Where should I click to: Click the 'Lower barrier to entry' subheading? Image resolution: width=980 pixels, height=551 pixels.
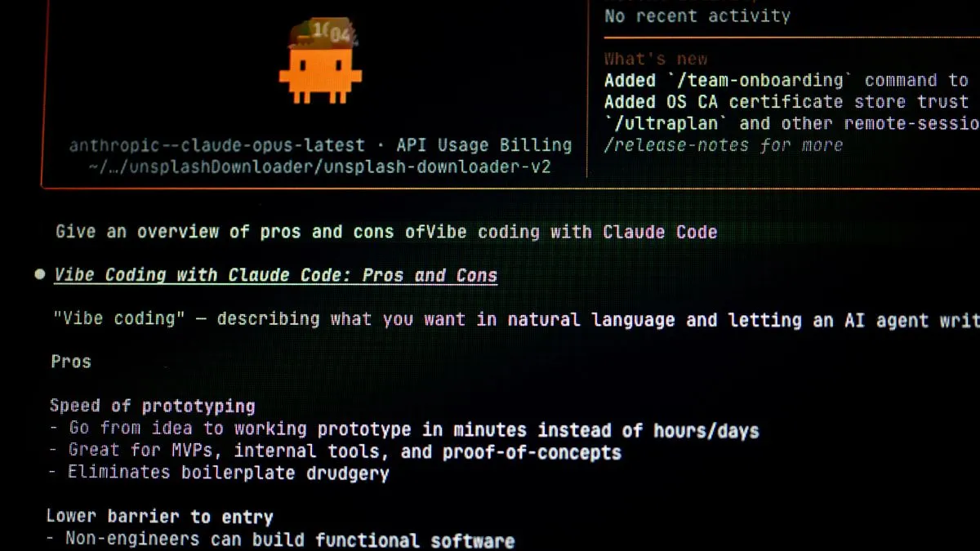(x=160, y=517)
